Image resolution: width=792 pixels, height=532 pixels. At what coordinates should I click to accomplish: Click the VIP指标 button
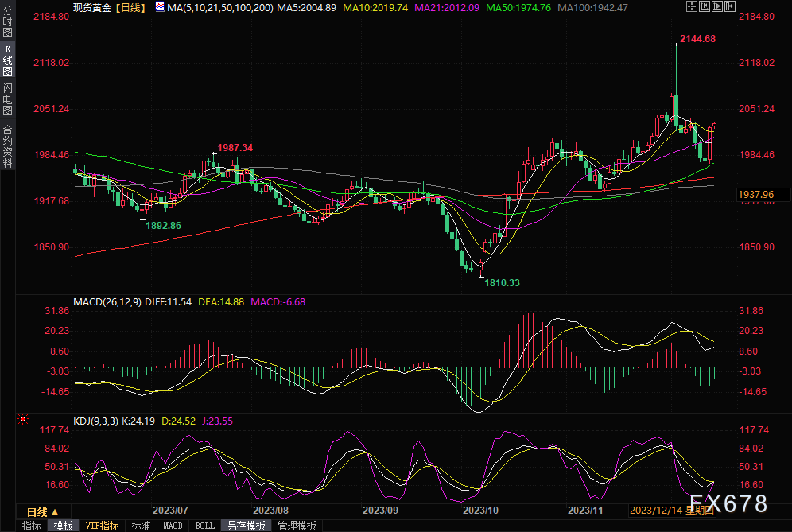click(102, 526)
